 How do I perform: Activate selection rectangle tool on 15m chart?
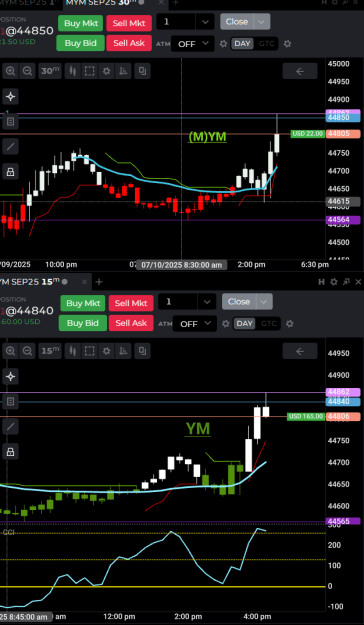tap(89, 351)
